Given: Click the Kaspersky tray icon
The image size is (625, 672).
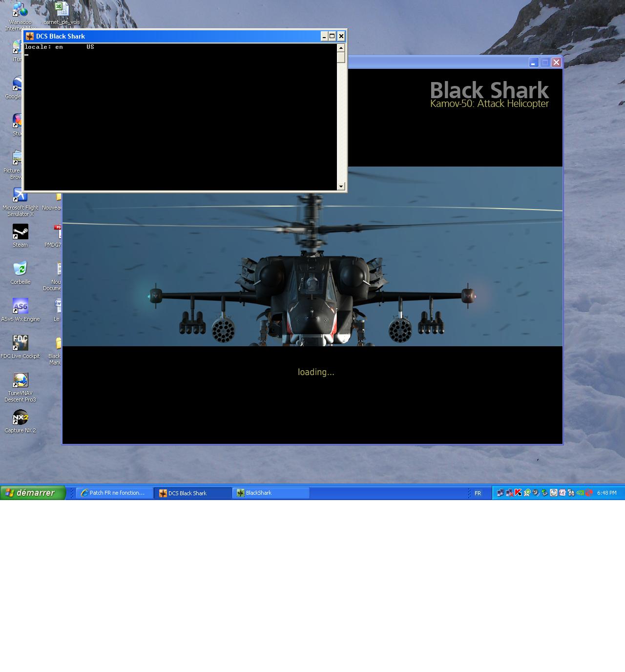Looking at the screenshot, I should pos(518,493).
